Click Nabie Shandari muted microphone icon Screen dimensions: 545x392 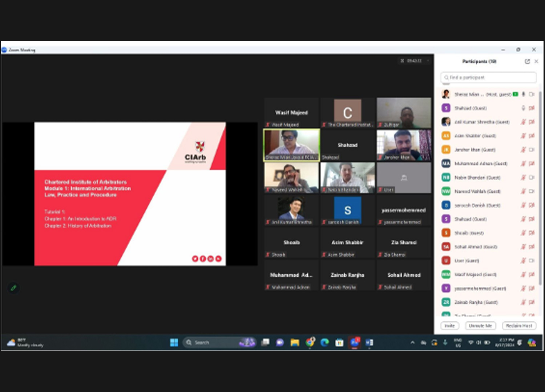point(523,177)
